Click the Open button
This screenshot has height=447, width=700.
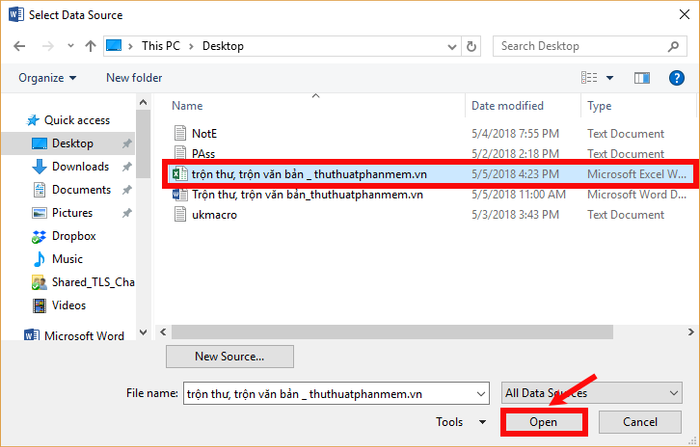click(543, 422)
